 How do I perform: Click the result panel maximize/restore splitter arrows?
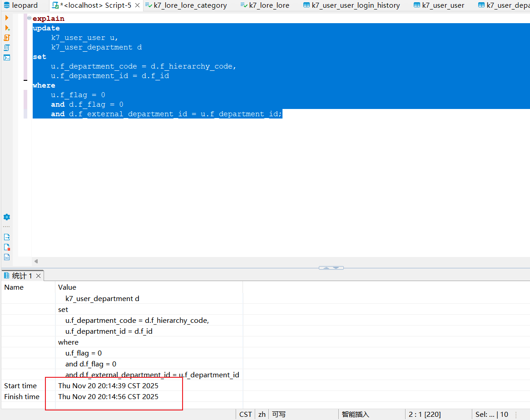pos(331,268)
